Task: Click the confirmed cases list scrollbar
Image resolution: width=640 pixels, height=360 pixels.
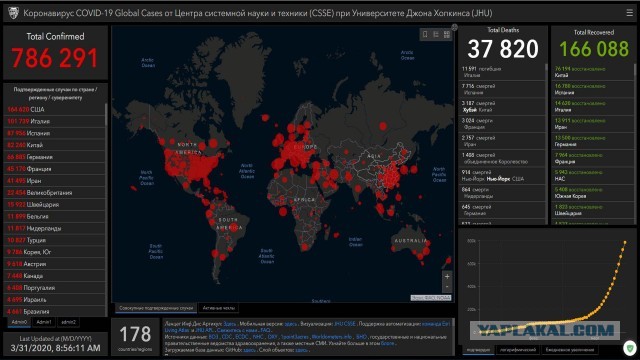Action: click(106, 114)
